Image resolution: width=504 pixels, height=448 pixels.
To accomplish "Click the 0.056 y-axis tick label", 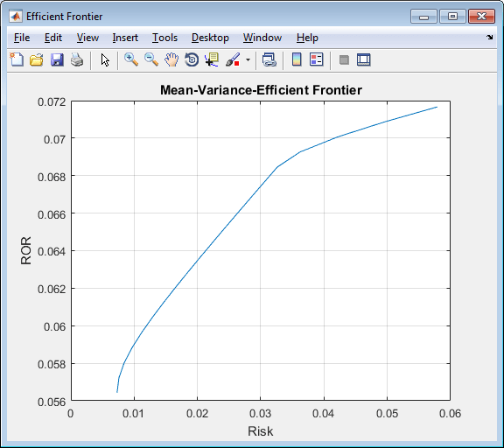I will tap(52, 402).
